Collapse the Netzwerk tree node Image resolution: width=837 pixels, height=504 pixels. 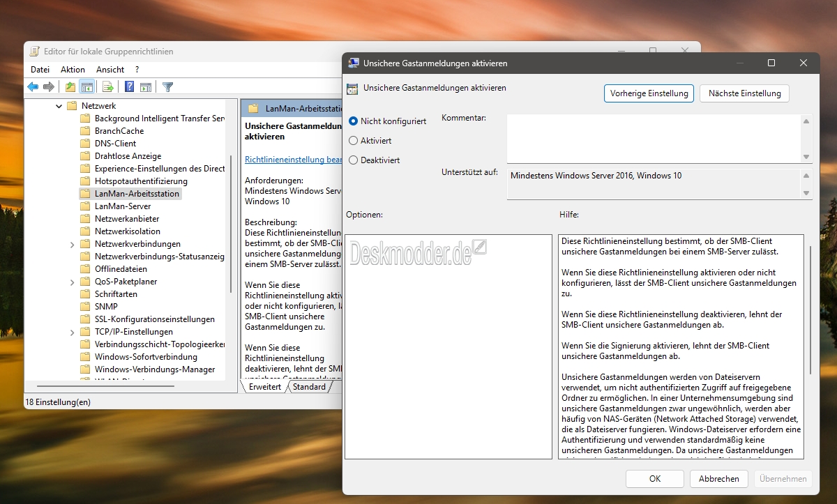(x=59, y=106)
